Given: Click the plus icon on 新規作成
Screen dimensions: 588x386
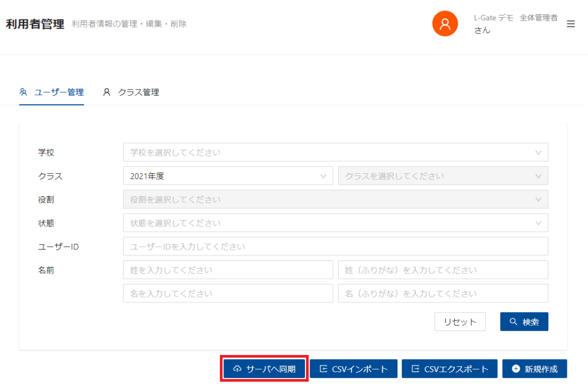Looking at the screenshot, I should pos(516,369).
